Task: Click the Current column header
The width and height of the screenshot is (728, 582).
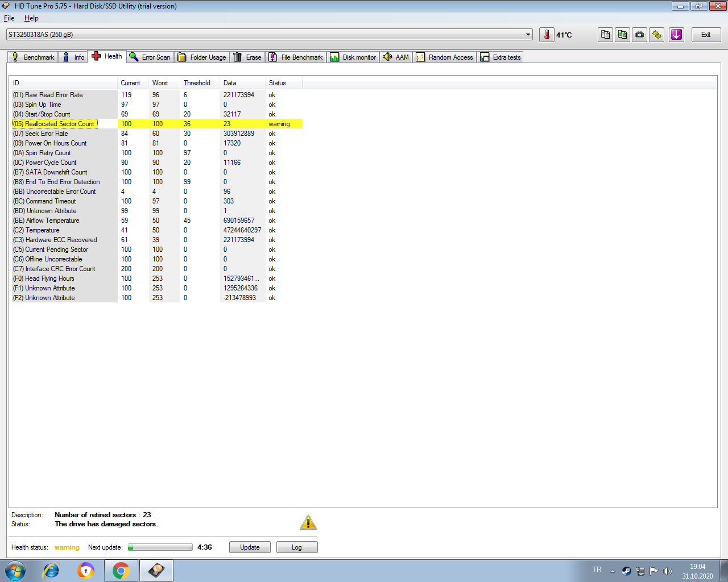Action: coord(133,83)
